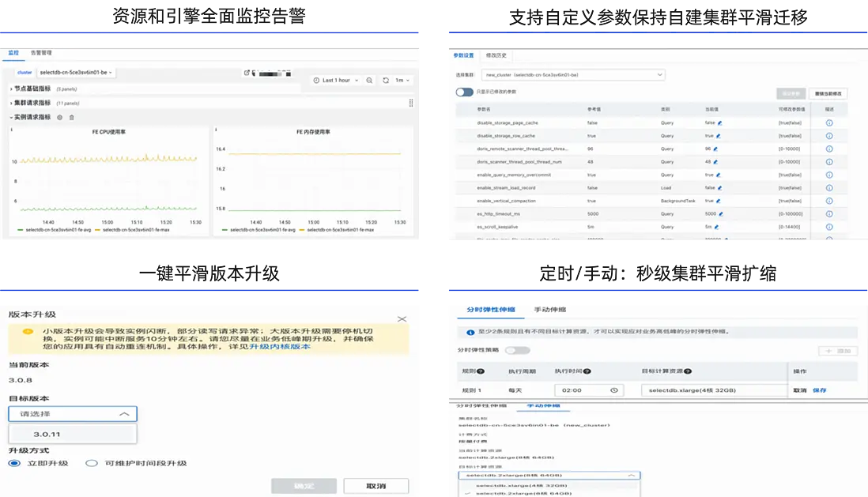Expand 节点基础指标 row
Image resolution: width=868 pixels, height=497 pixels.
point(31,88)
